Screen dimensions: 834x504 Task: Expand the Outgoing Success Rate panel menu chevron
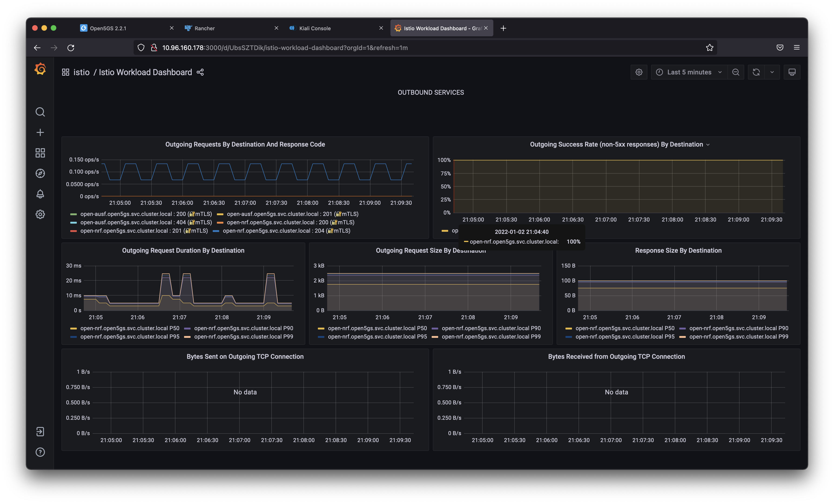point(708,144)
